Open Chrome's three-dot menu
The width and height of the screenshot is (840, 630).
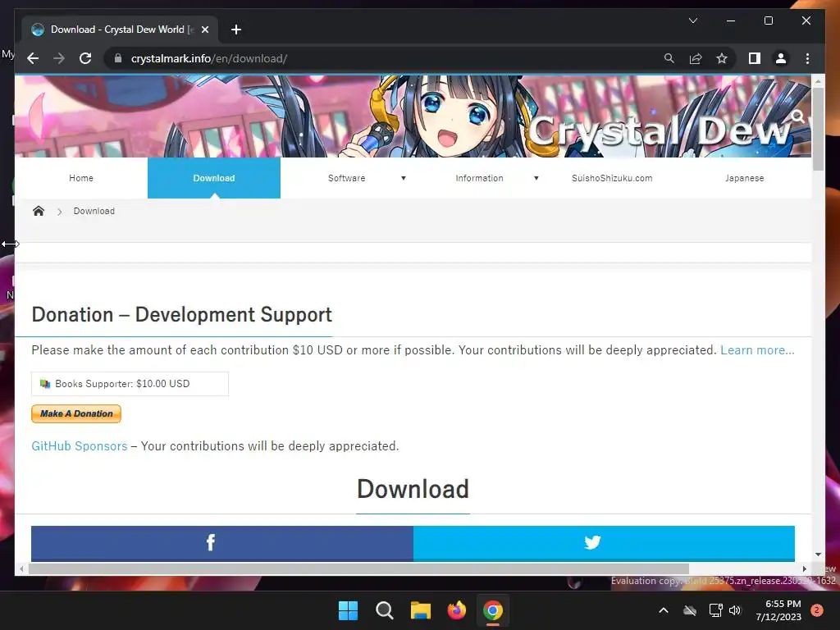click(807, 58)
